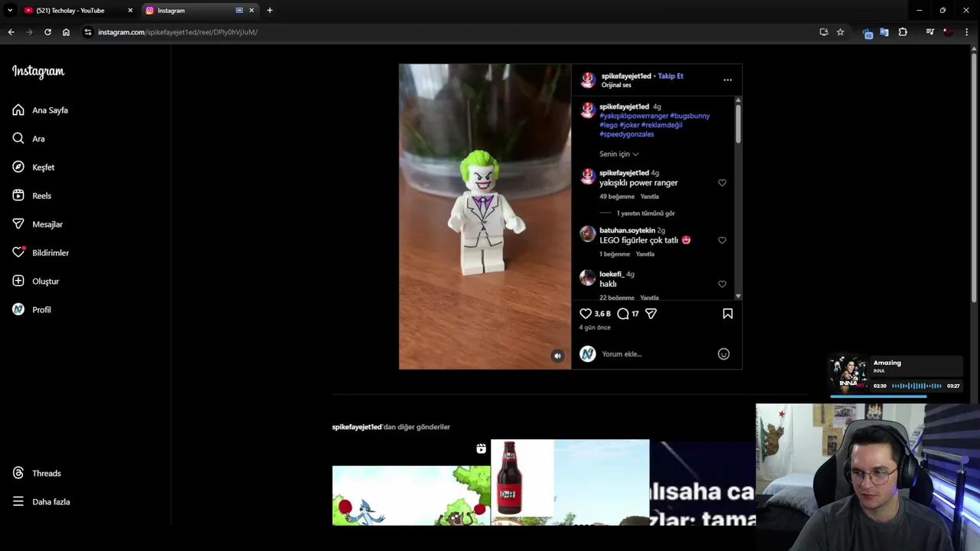Open the three-dot post options menu
Image resolution: width=980 pixels, height=551 pixels.
pyautogui.click(x=727, y=80)
